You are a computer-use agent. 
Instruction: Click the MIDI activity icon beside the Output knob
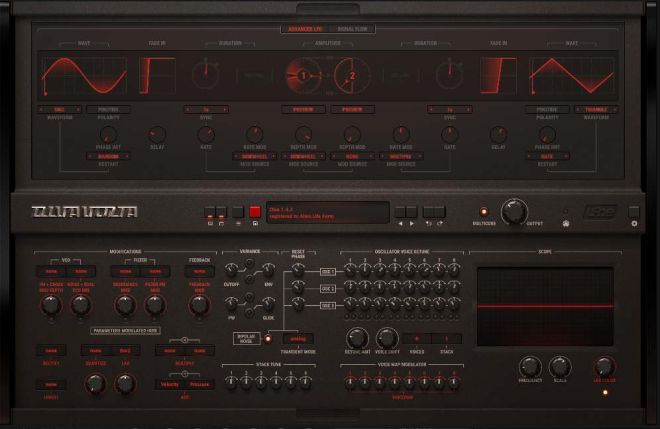point(566,224)
